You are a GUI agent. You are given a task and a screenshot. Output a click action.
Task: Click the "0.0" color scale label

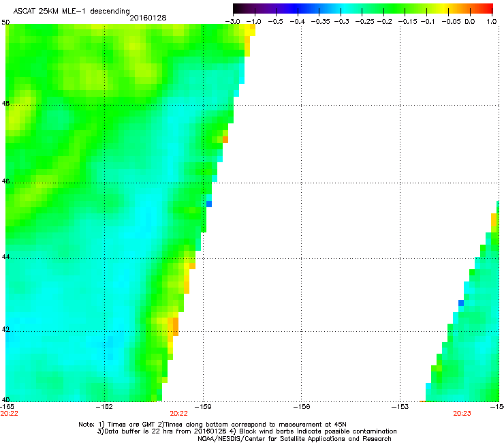pos(470,22)
